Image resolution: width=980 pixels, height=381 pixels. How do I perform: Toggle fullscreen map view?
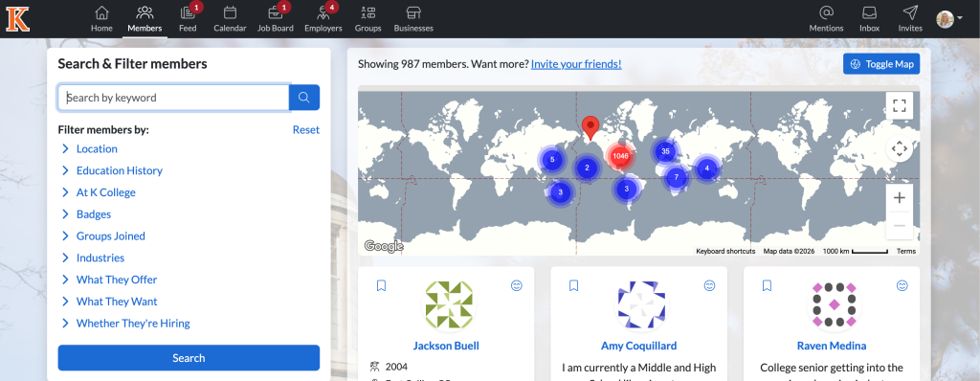click(900, 105)
